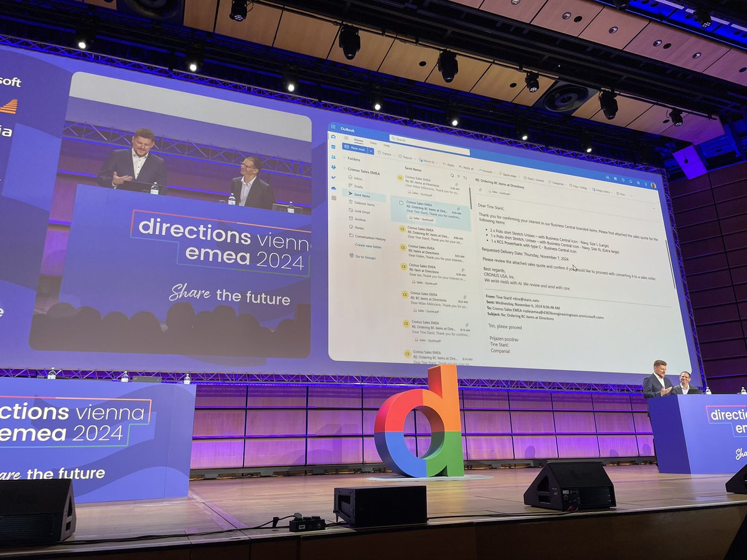
Task: Click the Print toolbar button
Action: click(621, 194)
